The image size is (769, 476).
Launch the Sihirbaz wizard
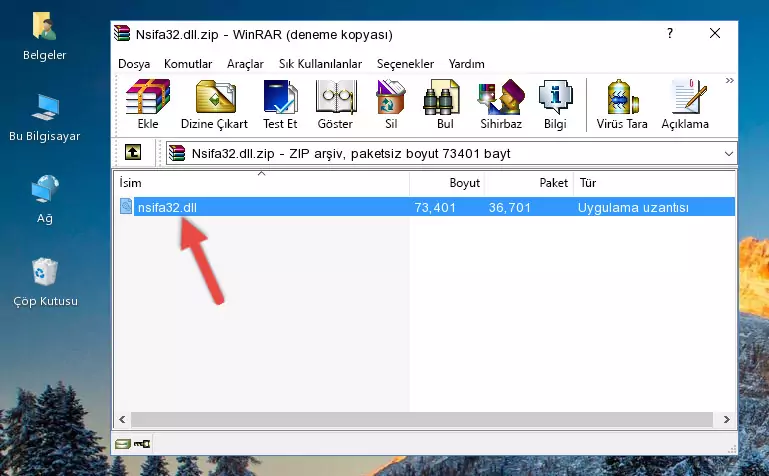[x=501, y=104]
